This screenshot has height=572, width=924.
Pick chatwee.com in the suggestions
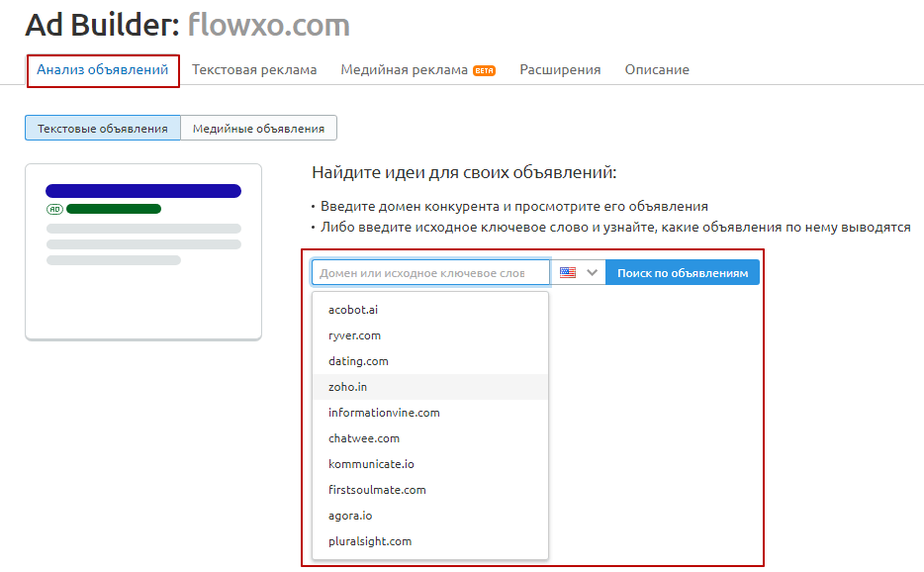(430, 438)
